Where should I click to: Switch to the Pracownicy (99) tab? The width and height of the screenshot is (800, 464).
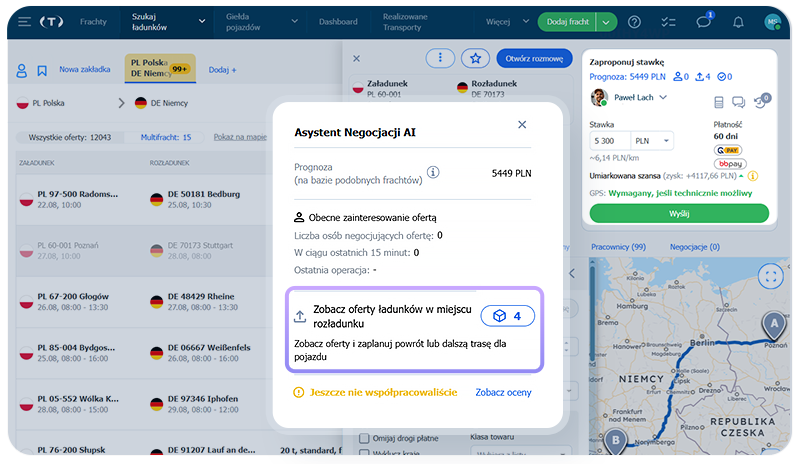pyautogui.click(x=618, y=247)
